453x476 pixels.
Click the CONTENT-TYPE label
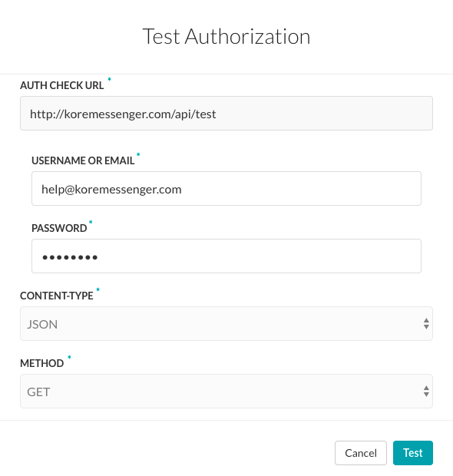pyautogui.click(x=57, y=296)
